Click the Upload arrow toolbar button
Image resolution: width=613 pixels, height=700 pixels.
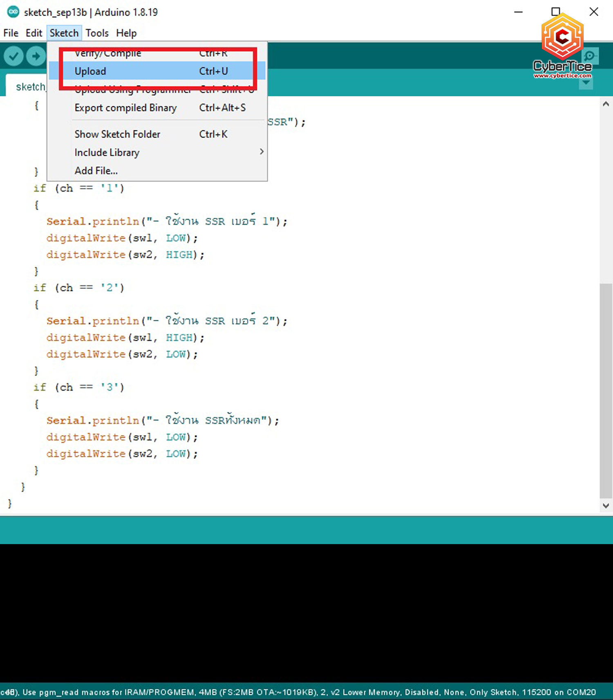pyautogui.click(x=36, y=56)
